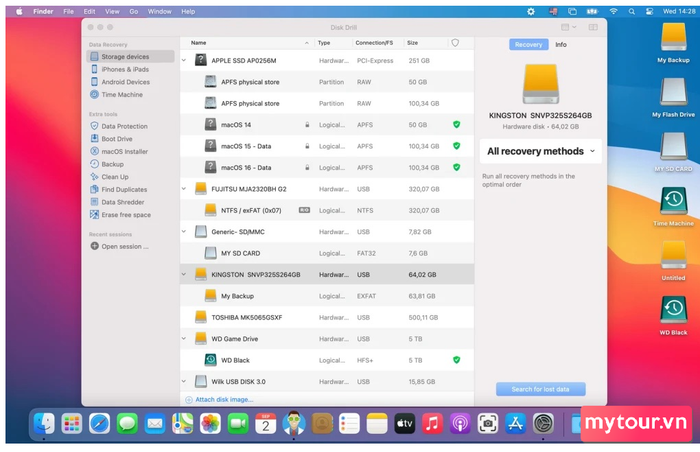Open the Window menu
Image resolution: width=700 pixels, height=452 pixels.
click(159, 12)
